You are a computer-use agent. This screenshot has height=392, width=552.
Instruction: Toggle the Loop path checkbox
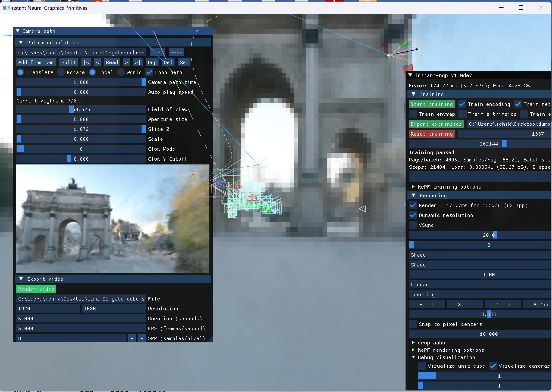[150, 72]
